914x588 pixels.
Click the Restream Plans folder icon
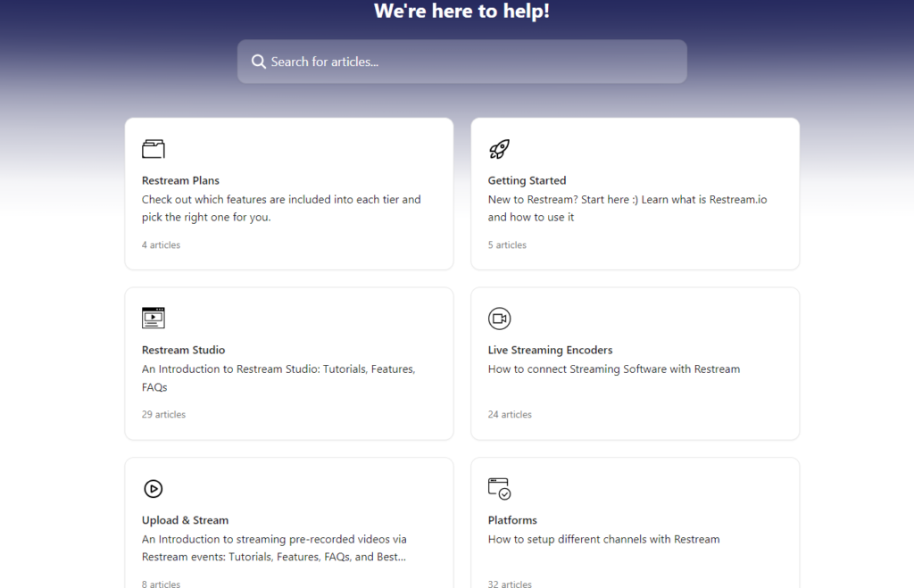[x=154, y=149]
